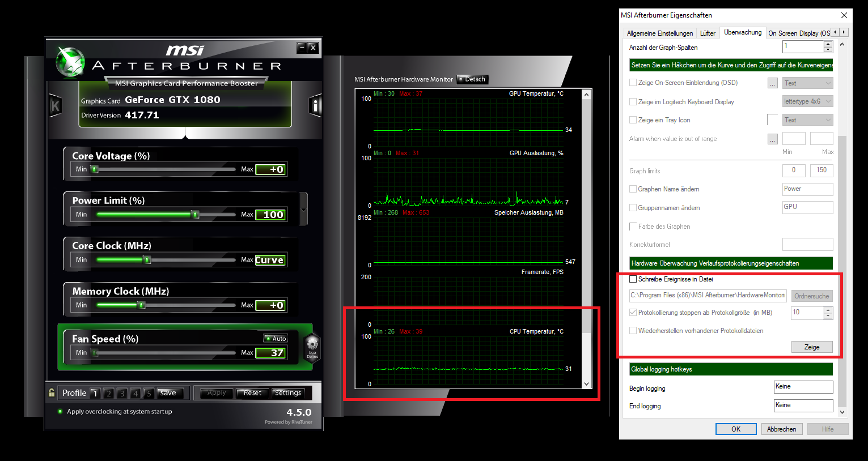Check Gruppennamen ändern

pos(633,208)
